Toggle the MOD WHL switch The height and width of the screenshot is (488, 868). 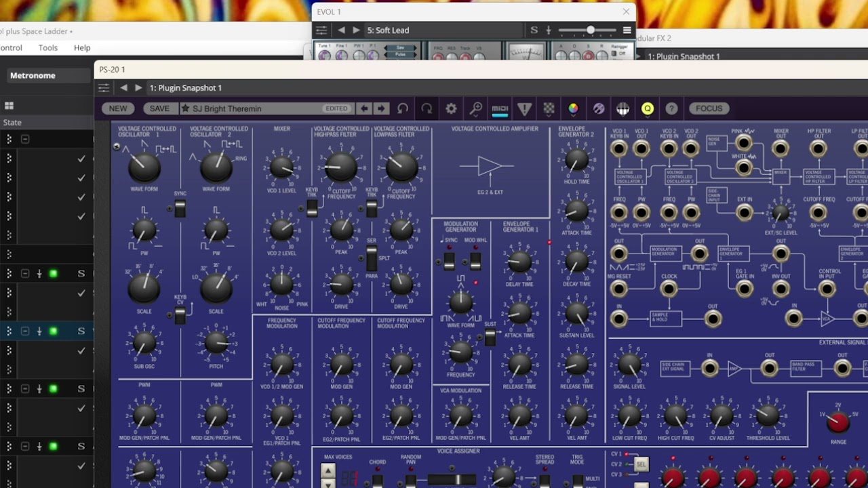click(475, 261)
